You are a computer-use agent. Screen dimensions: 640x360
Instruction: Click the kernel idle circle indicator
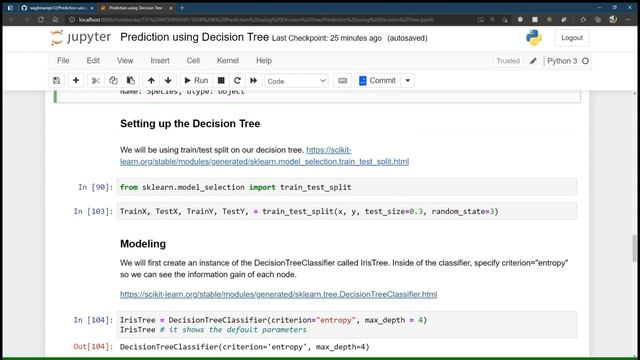585,61
